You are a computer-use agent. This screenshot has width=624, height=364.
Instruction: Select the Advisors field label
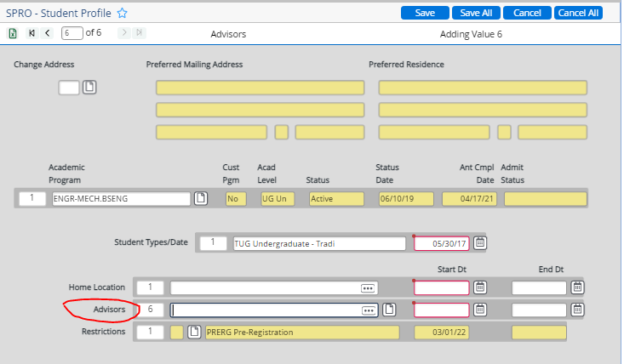coord(109,310)
